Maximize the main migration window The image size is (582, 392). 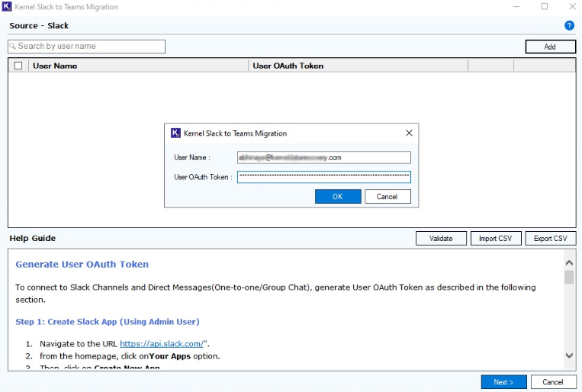tap(544, 7)
